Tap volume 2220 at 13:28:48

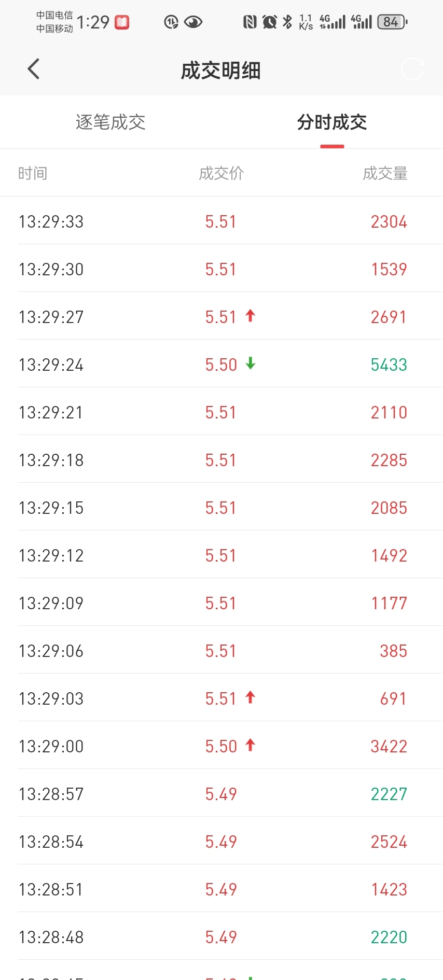389,937
